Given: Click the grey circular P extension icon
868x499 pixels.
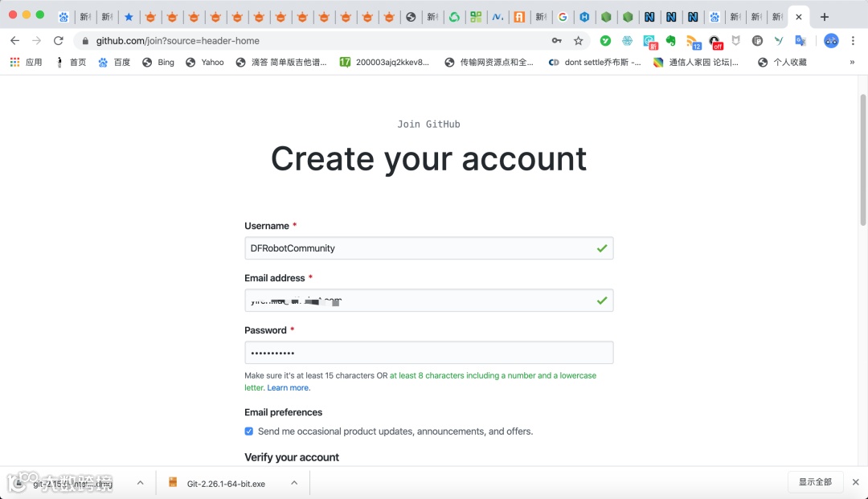Looking at the screenshot, I should pyautogui.click(x=757, y=40).
